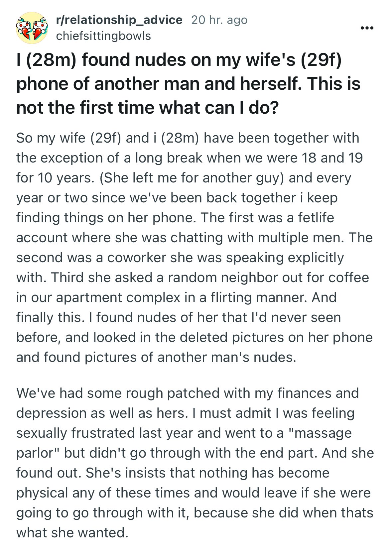Screen dimensions: 392x552
Task: Visit the chiefsittingbowls user profile
Action: [103, 36]
